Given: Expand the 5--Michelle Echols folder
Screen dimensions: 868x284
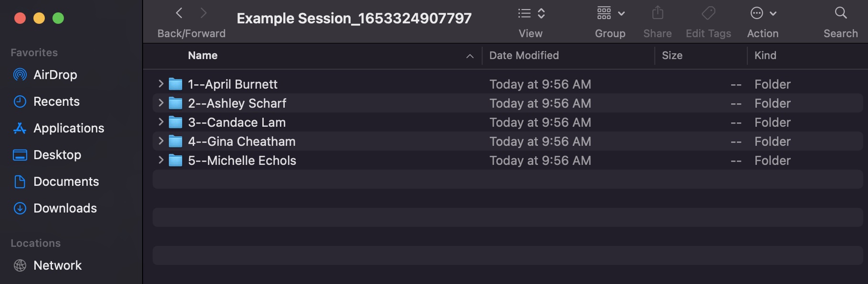Looking at the screenshot, I should [161, 160].
